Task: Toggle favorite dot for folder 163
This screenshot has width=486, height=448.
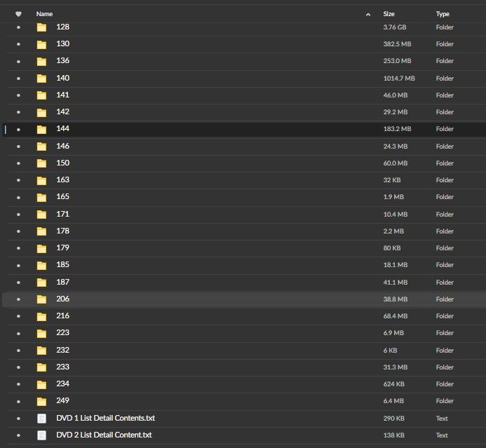Action: [x=18, y=181]
